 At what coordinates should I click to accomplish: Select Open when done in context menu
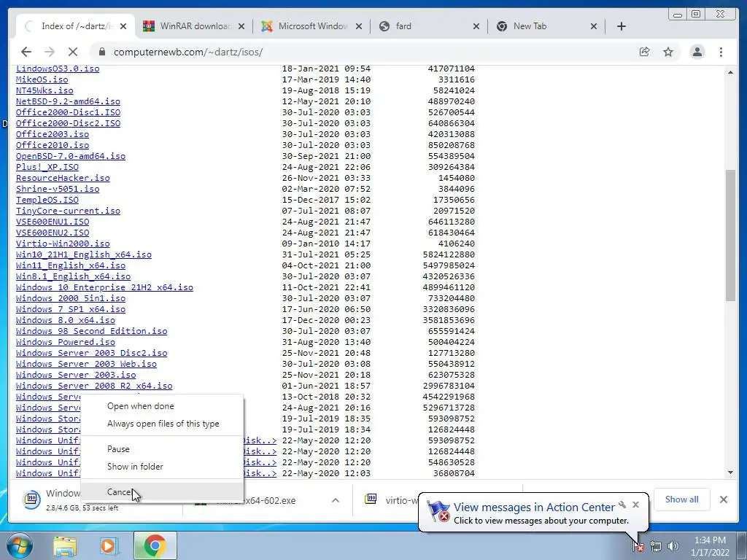click(x=162, y=406)
